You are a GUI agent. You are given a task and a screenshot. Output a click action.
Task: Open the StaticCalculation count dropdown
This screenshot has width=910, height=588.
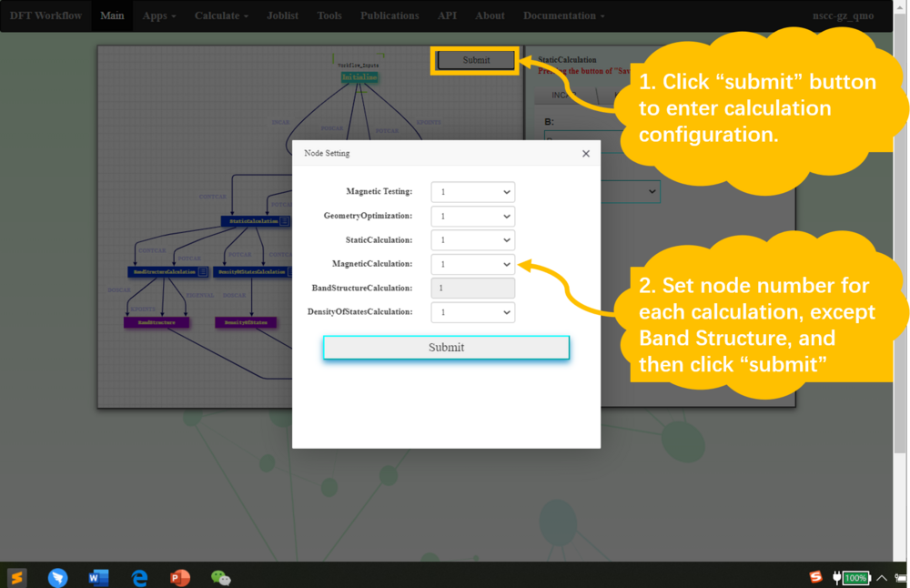click(472, 239)
